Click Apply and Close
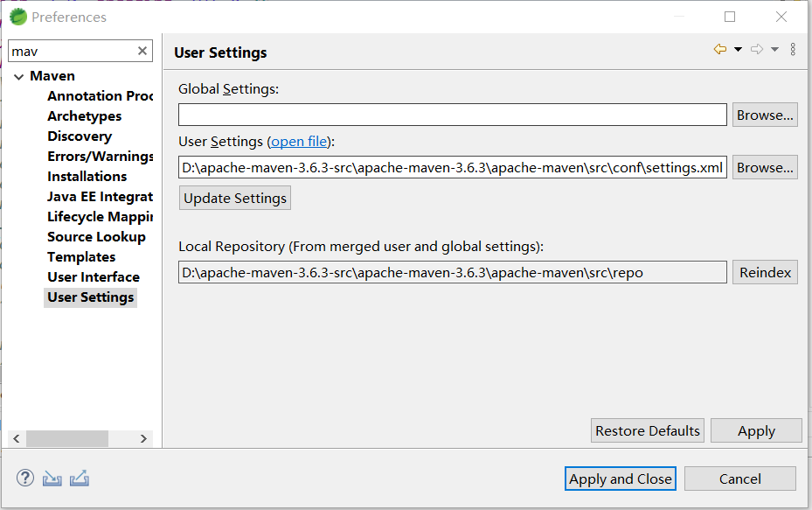The width and height of the screenshot is (812, 510). pyautogui.click(x=621, y=479)
